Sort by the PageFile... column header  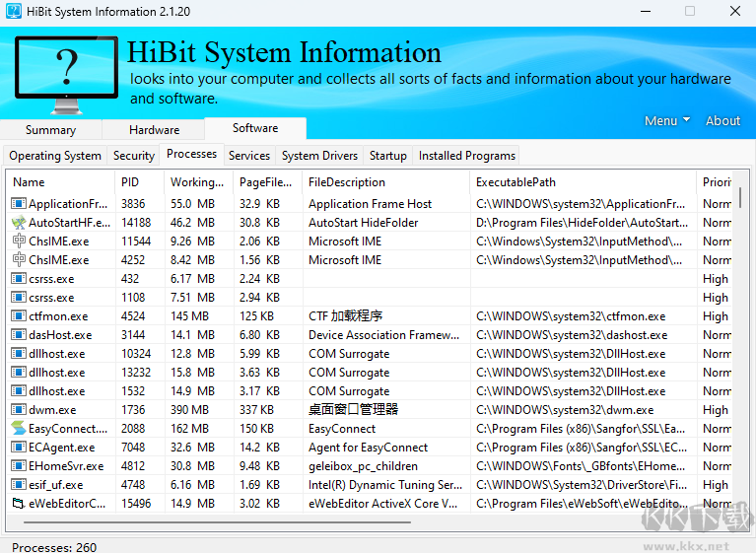(x=268, y=182)
